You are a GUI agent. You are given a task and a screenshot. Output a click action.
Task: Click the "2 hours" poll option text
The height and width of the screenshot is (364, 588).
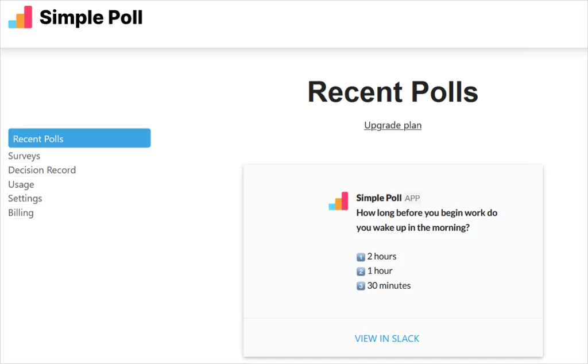[382, 256]
